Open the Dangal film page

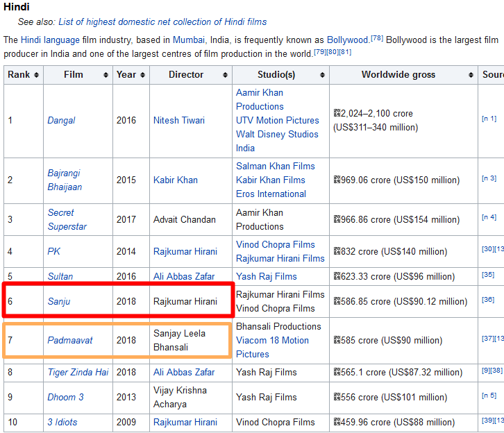click(x=61, y=121)
